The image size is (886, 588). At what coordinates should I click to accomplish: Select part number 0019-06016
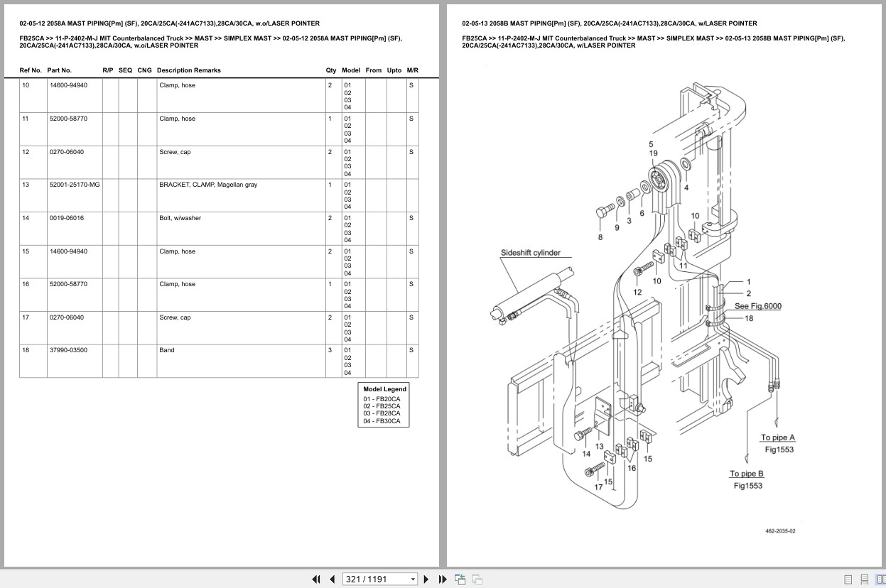click(66, 218)
